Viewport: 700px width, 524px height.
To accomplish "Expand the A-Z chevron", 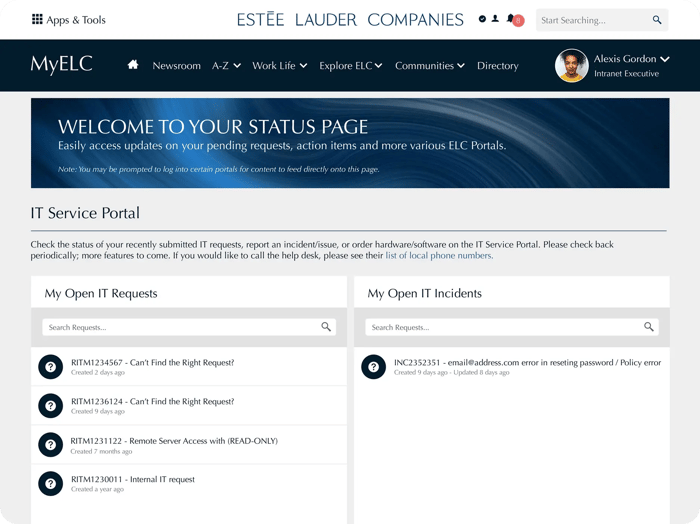I will pyautogui.click(x=237, y=66).
